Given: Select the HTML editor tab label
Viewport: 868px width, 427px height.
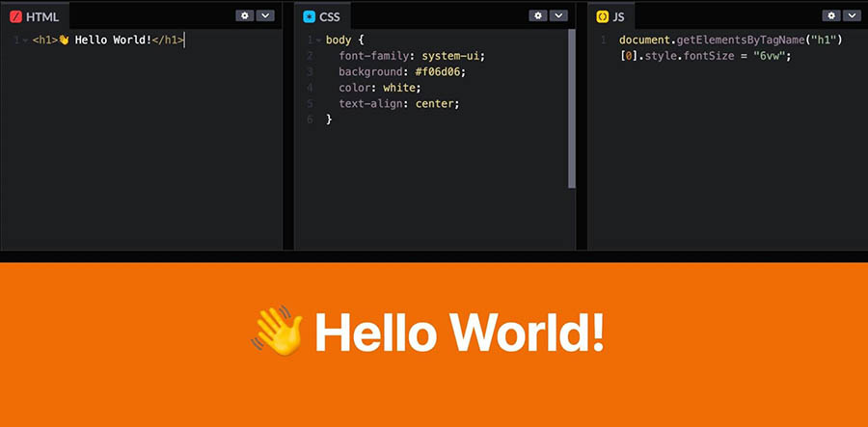Looking at the screenshot, I should click(42, 16).
